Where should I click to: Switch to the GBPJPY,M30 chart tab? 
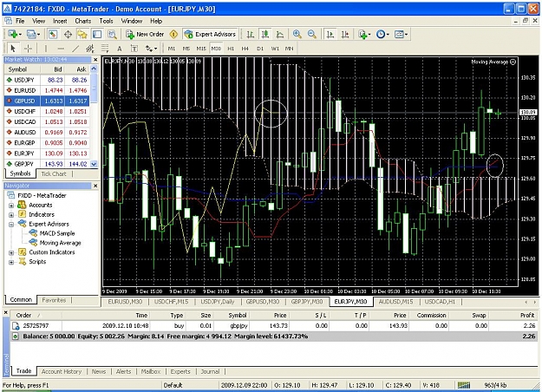pyautogui.click(x=307, y=302)
